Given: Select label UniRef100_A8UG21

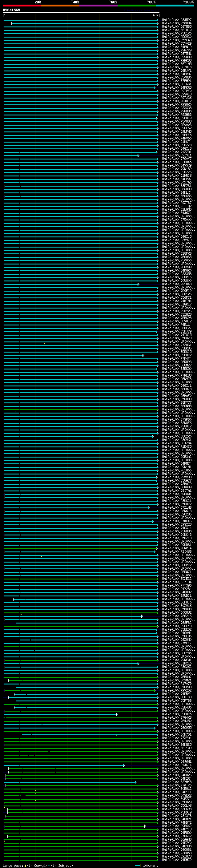Looking at the screenshot, I should (x=177, y=501).
